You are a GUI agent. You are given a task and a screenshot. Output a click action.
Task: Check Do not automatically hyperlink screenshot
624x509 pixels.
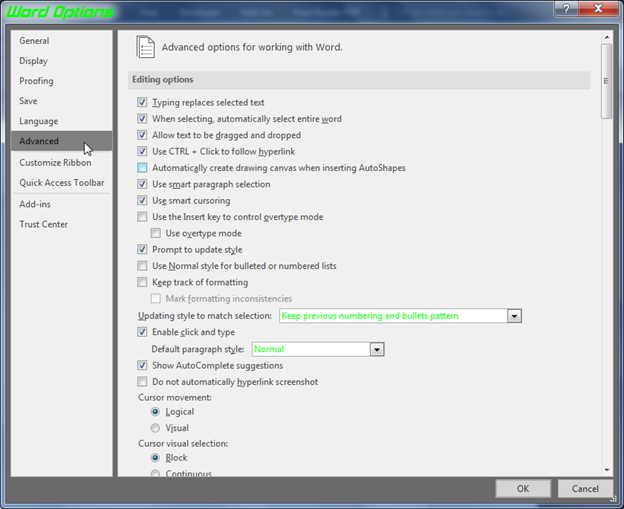point(142,382)
